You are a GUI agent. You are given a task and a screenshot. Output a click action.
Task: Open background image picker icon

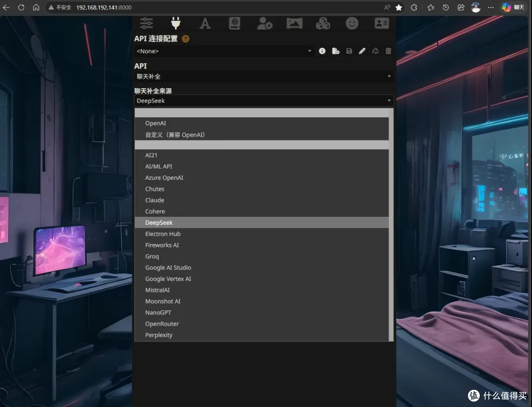(x=294, y=24)
